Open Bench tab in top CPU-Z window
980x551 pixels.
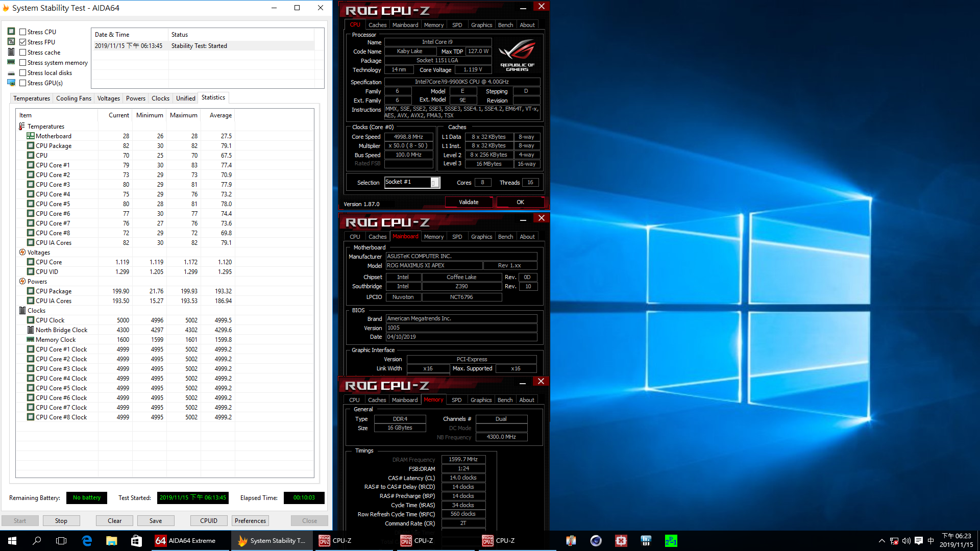click(506, 25)
